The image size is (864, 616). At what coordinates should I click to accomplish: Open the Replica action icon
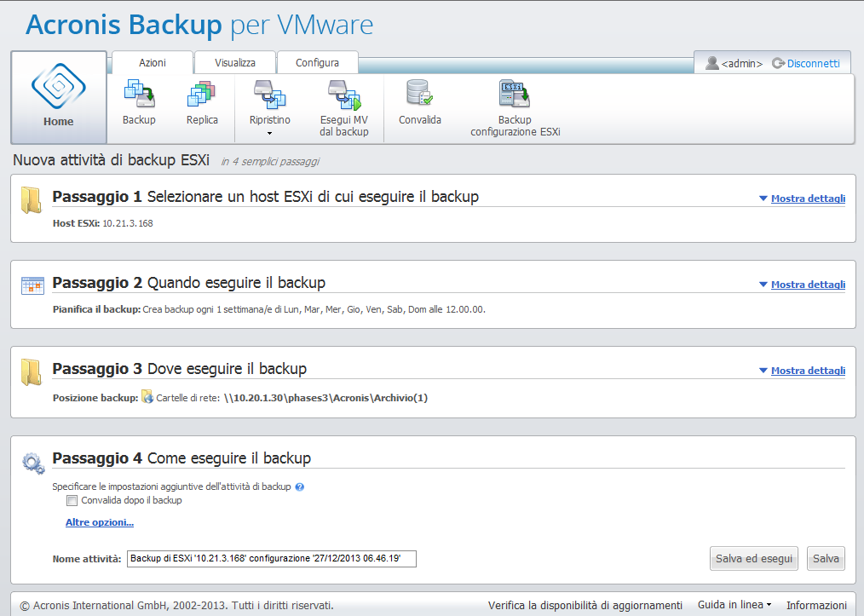[x=201, y=94]
